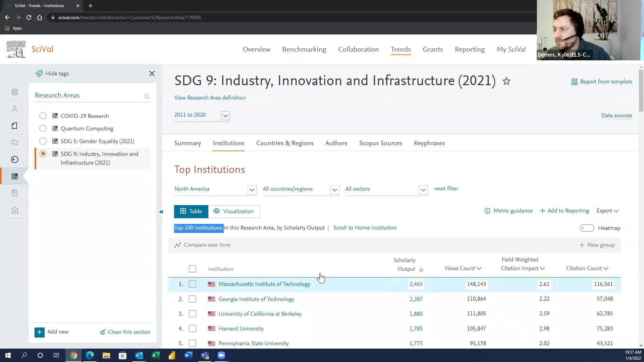Click the search magnifier in Research Areas panel

tap(147, 97)
